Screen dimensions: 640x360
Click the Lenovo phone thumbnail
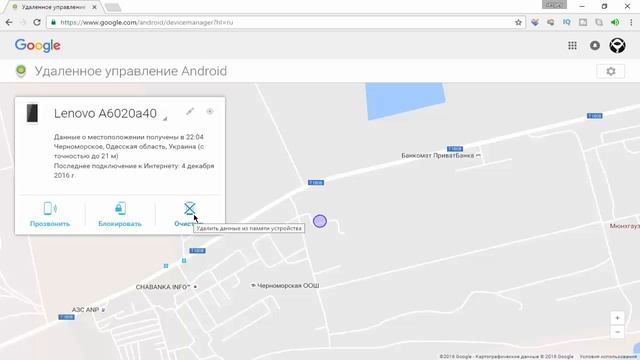tap(32, 113)
